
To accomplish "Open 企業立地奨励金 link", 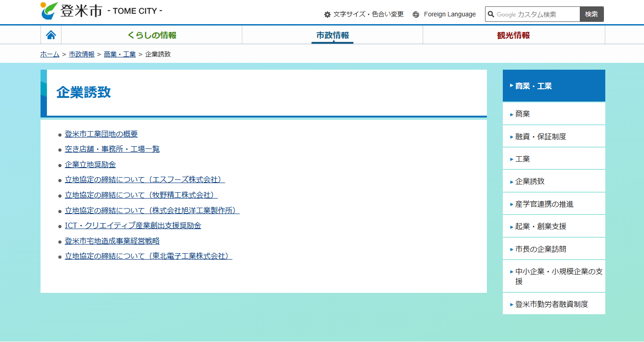I will pyautogui.click(x=90, y=164).
